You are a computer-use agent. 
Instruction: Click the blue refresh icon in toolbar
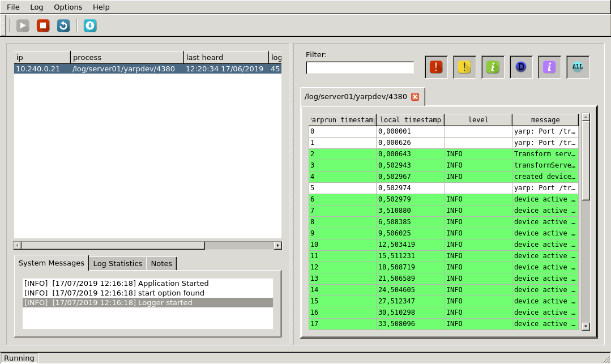pos(63,25)
